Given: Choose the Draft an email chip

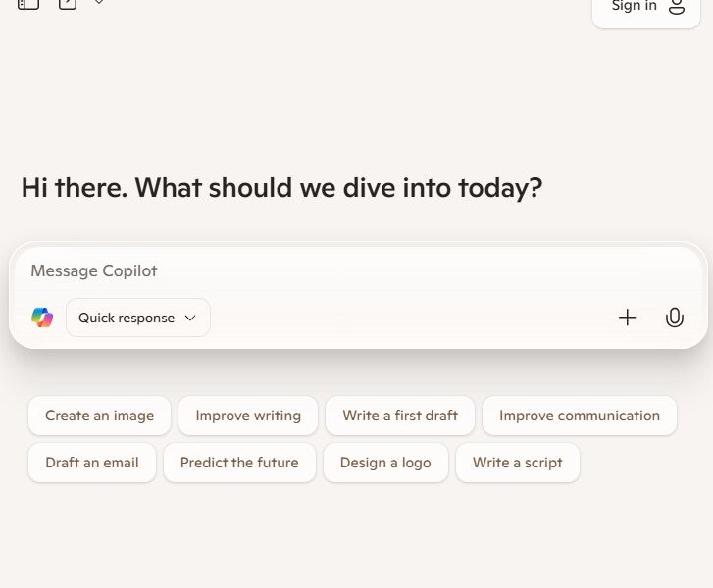Looking at the screenshot, I should (92, 463).
